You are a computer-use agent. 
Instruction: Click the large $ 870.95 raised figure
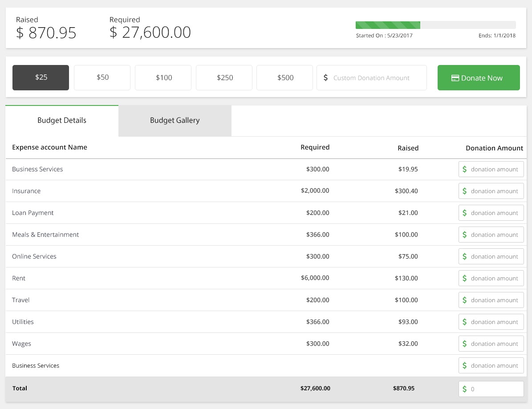tap(46, 33)
